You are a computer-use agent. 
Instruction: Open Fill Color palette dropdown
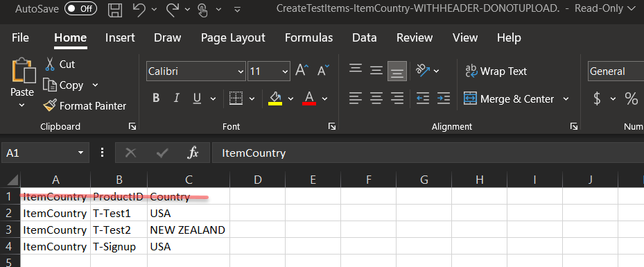pos(290,98)
